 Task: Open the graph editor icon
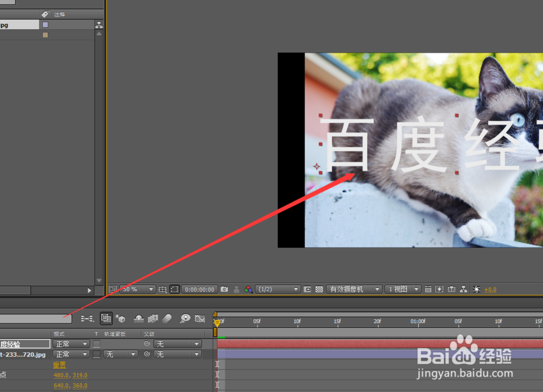click(200, 318)
